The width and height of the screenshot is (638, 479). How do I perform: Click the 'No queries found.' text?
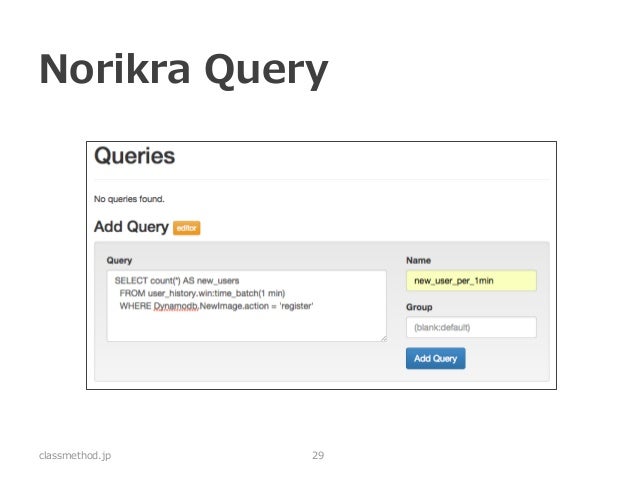[129, 199]
